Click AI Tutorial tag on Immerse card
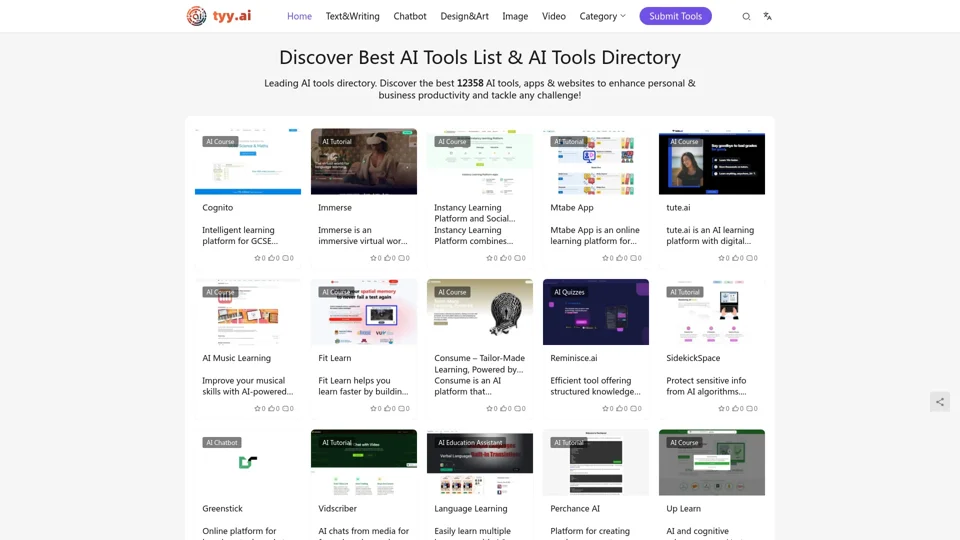This screenshot has width=960, height=540. pos(337,141)
